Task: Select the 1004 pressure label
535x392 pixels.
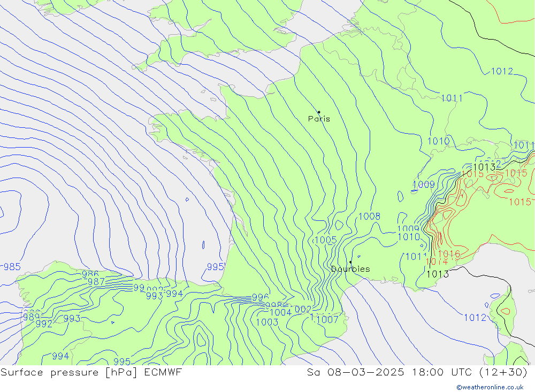Action: [280, 312]
